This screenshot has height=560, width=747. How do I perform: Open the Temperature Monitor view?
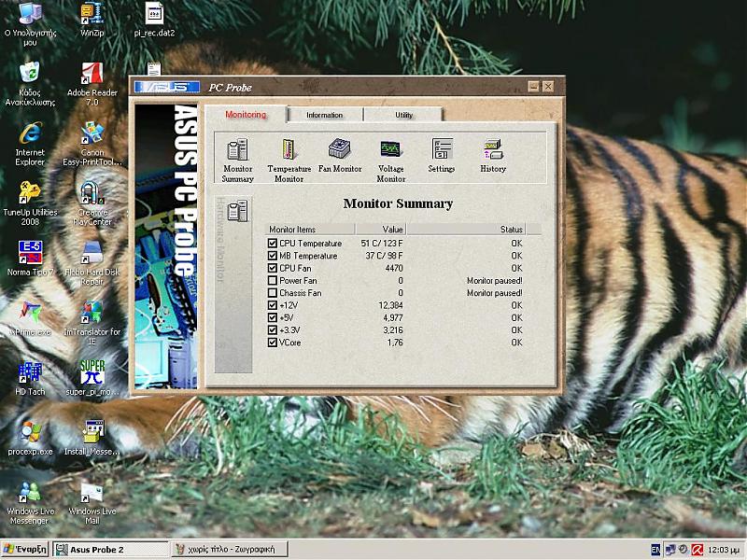pyautogui.click(x=289, y=160)
